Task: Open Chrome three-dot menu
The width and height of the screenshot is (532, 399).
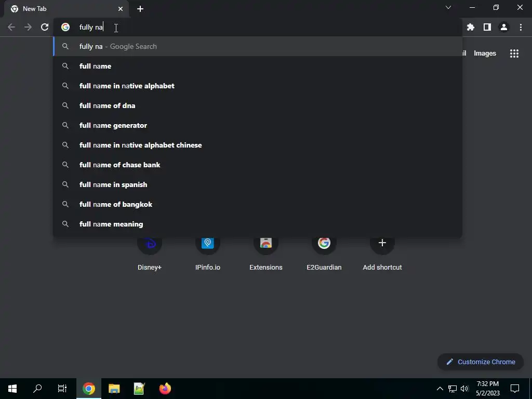Action: (x=521, y=27)
